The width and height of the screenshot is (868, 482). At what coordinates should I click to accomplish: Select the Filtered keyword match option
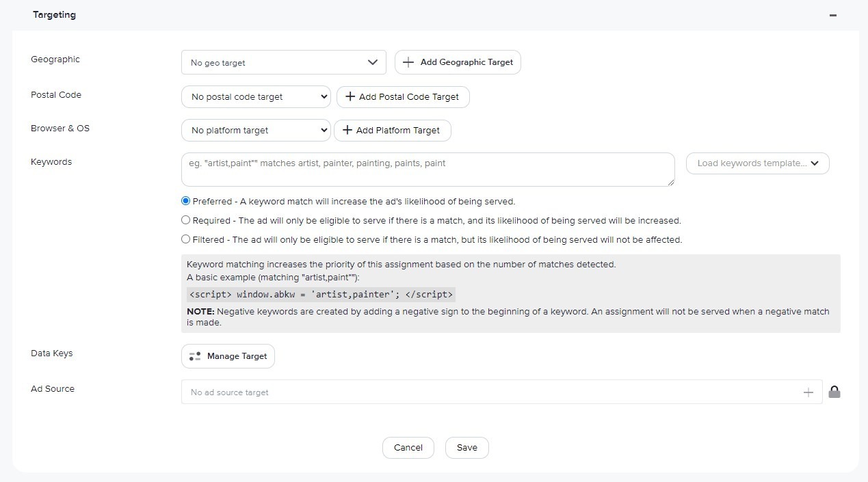185,240
